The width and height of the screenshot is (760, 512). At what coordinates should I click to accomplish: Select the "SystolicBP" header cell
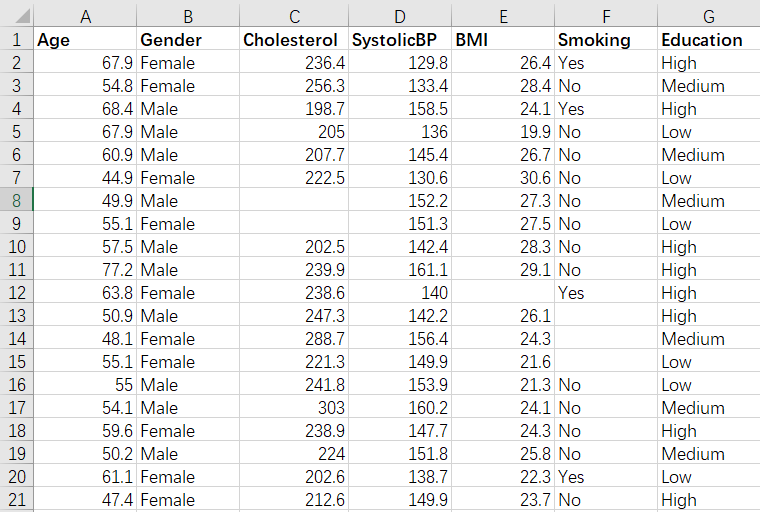(400, 40)
